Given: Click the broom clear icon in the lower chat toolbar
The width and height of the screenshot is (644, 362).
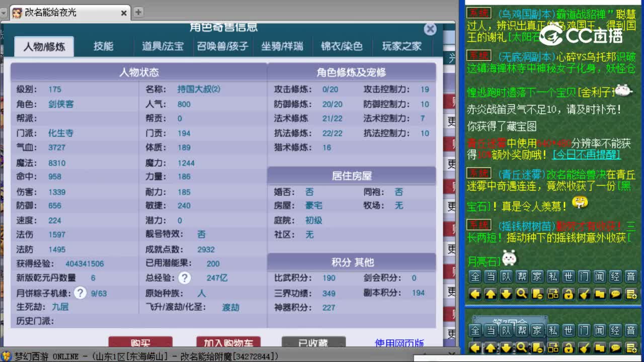Looking at the screenshot, I should [x=584, y=347].
